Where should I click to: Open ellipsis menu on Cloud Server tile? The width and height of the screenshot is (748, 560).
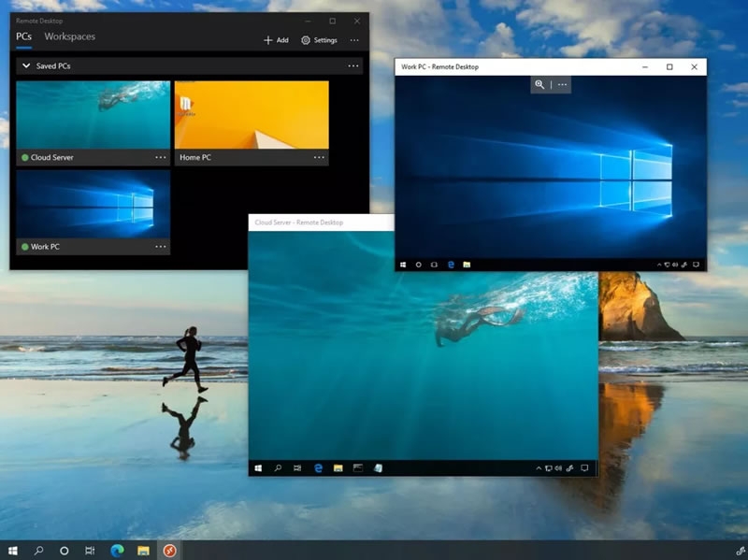point(160,157)
